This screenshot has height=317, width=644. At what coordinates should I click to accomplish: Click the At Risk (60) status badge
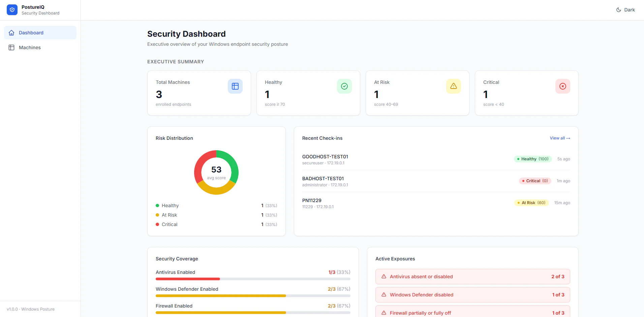pyautogui.click(x=532, y=203)
